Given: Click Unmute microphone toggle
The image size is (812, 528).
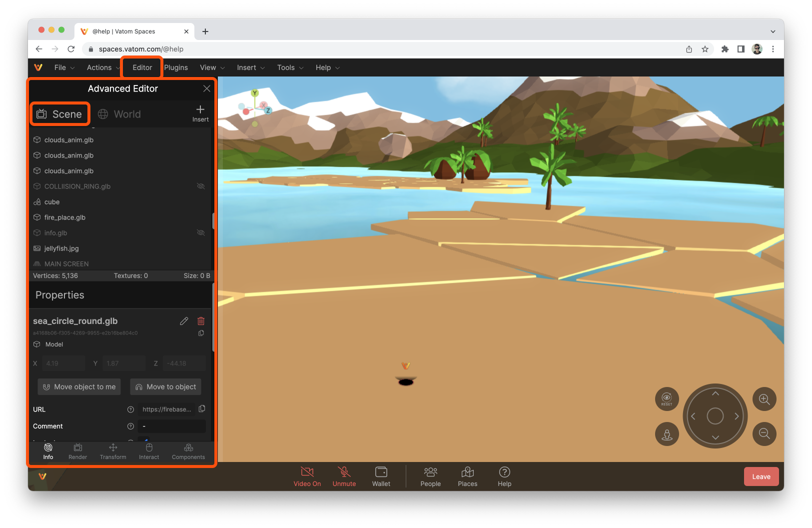Looking at the screenshot, I should tap(344, 476).
